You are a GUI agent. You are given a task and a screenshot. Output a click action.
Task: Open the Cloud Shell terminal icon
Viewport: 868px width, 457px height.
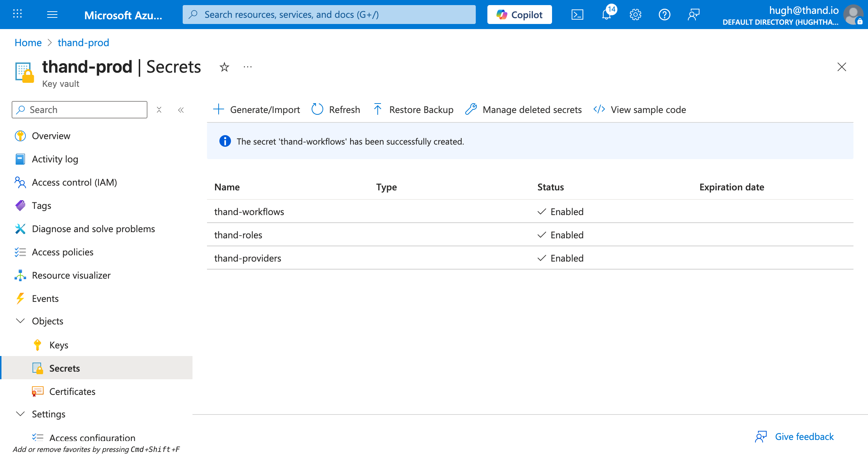[x=577, y=15]
